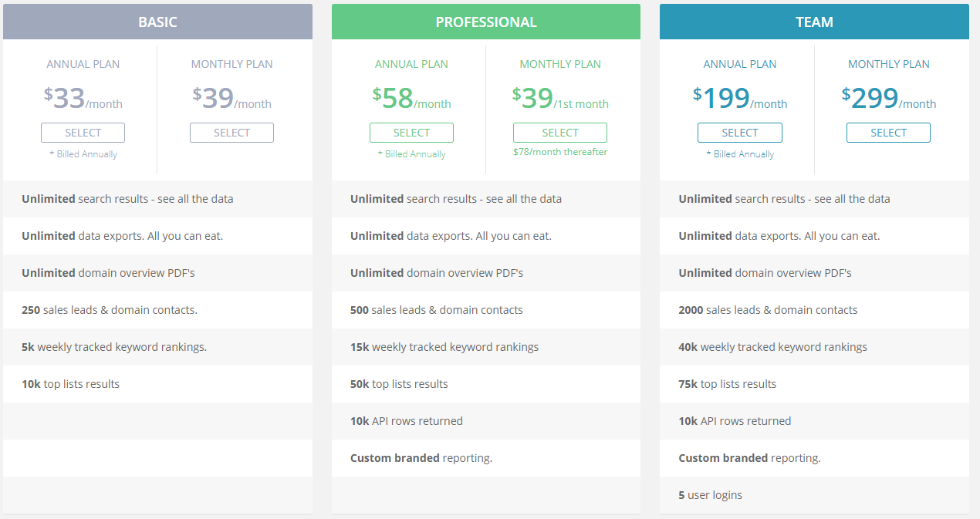Select the Basic annual plan
Viewport: 980px width, 519px height.
click(83, 133)
